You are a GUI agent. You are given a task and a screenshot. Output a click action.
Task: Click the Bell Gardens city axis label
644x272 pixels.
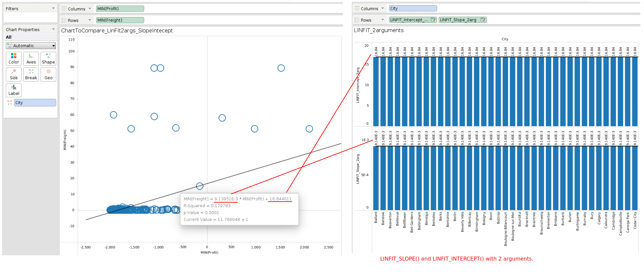point(412,222)
